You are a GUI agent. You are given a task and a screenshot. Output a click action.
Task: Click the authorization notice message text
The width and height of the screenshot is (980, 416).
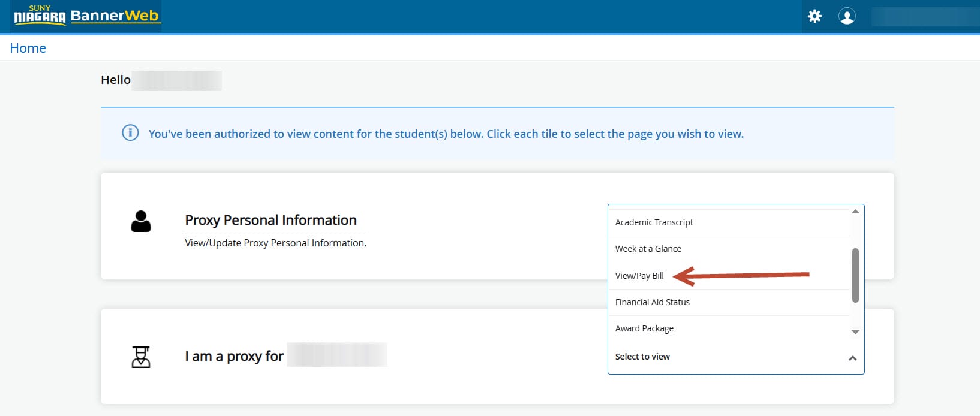(x=446, y=134)
